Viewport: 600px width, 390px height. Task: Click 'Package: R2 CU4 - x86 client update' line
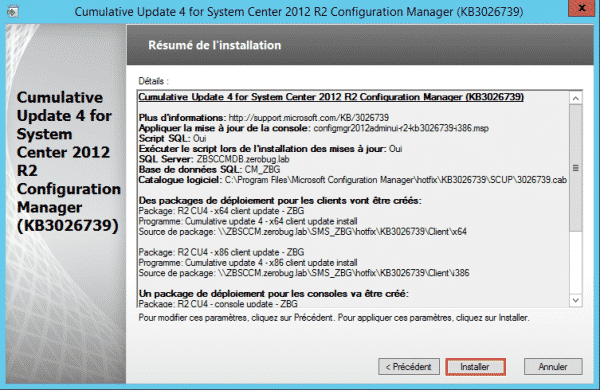[221, 252]
